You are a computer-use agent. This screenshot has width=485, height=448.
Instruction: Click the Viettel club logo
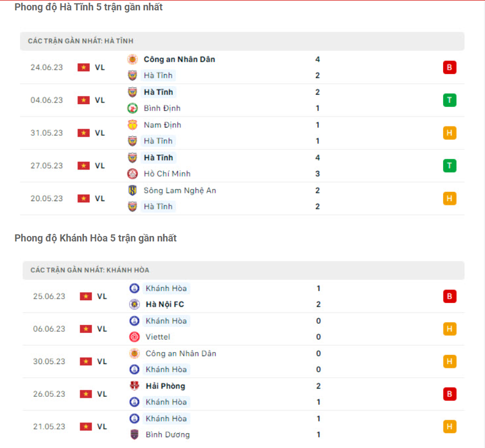click(x=134, y=337)
